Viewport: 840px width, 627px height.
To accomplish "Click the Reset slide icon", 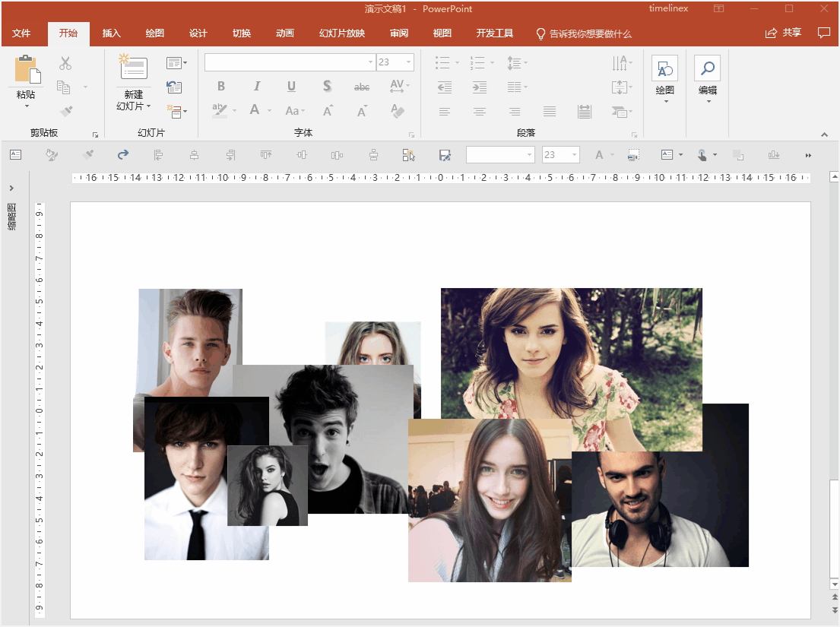I will point(174,87).
